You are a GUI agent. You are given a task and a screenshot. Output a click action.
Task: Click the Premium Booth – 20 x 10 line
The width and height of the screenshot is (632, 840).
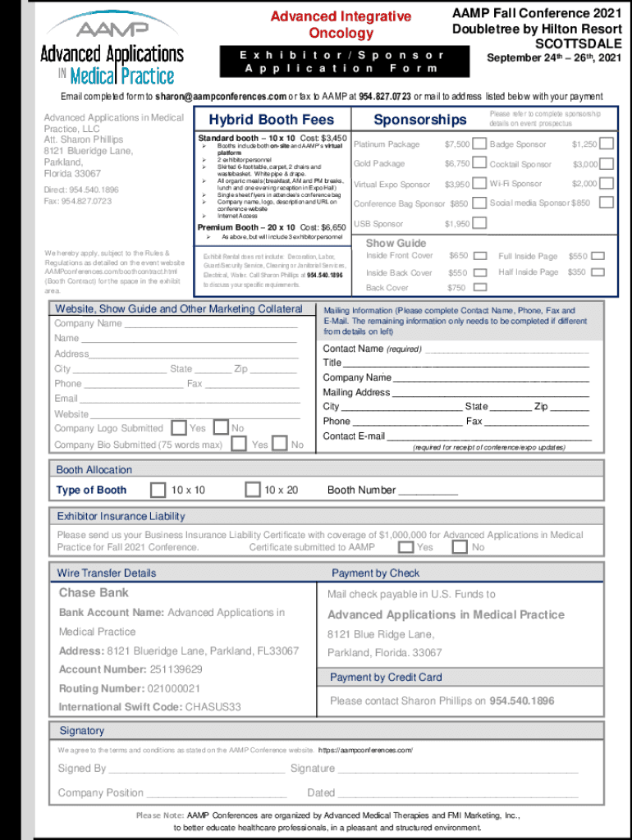[x=272, y=227]
